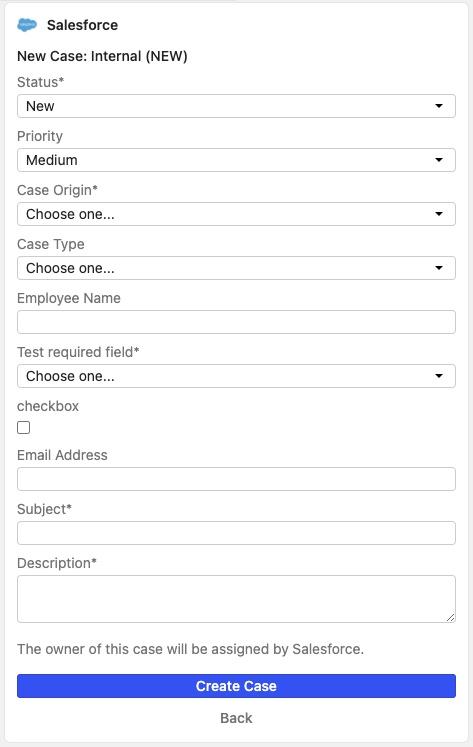Focus the Subject text field
The image size is (473, 747).
click(236, 533)
